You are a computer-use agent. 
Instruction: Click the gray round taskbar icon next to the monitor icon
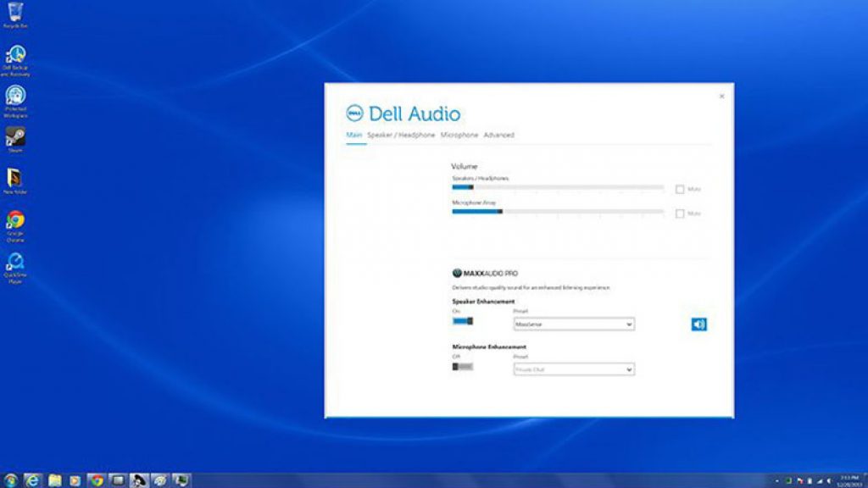pos(160,480)
